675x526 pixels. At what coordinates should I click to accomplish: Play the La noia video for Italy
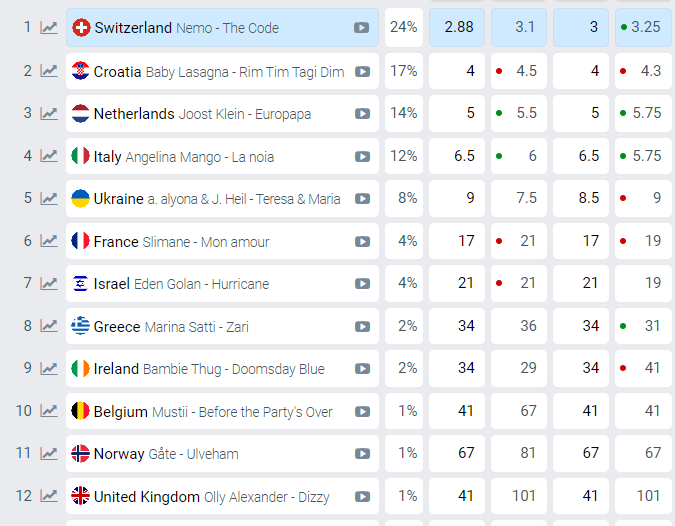click(x=362, y=157)
